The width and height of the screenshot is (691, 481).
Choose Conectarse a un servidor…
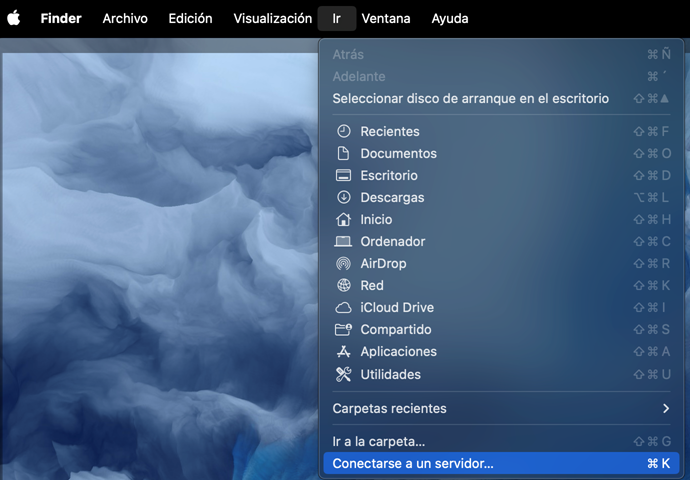[502, 463]
